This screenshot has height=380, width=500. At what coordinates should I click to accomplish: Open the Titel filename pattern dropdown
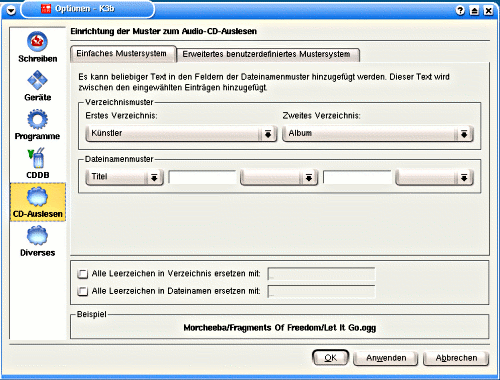coord(124,177)
